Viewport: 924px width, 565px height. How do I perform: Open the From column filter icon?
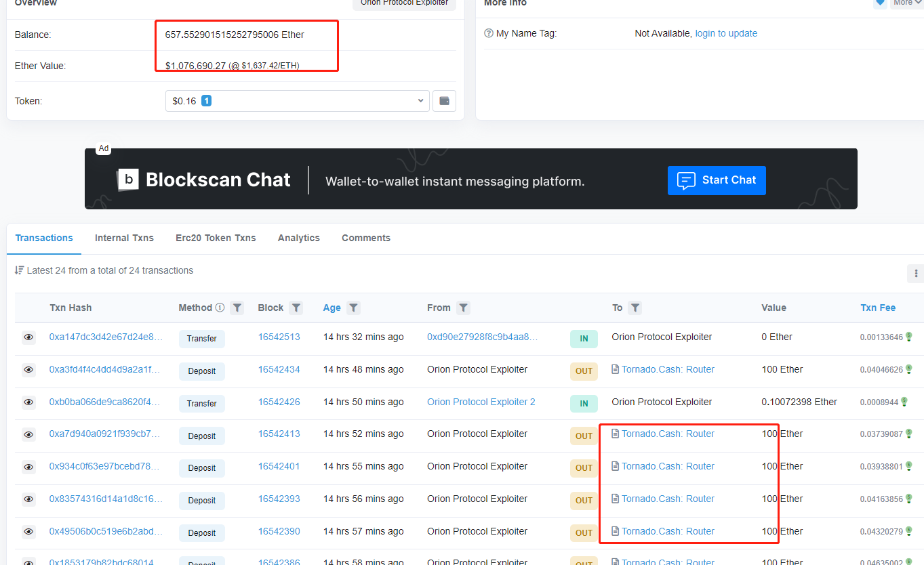(463, 308)
